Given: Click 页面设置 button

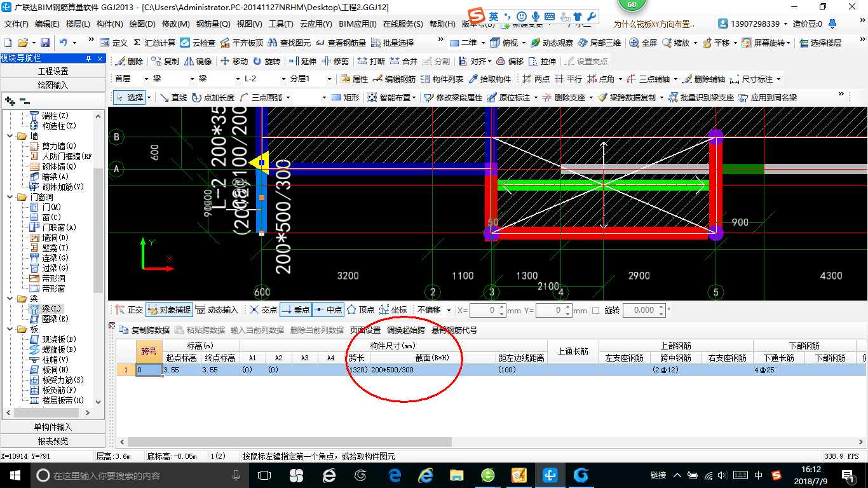Looking at the screenshot, I should pos(365,330).
